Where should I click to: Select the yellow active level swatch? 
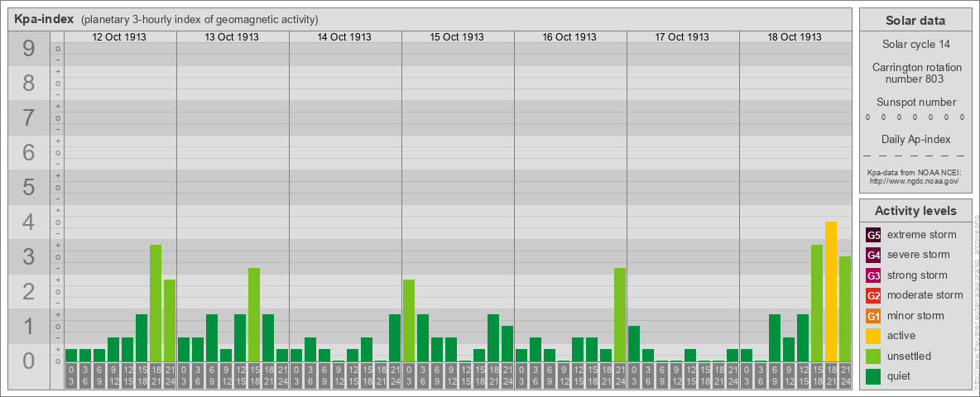tap(873, 336)
